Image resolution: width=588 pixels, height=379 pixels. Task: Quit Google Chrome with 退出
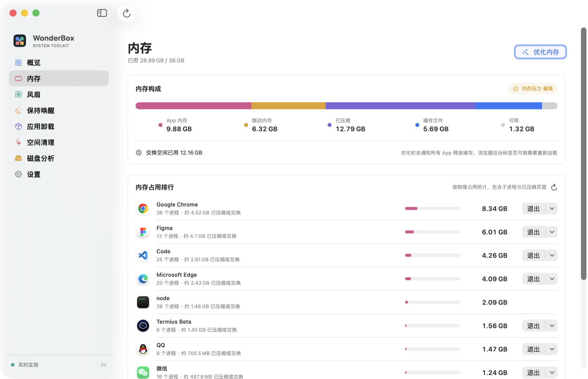[534, 209]
